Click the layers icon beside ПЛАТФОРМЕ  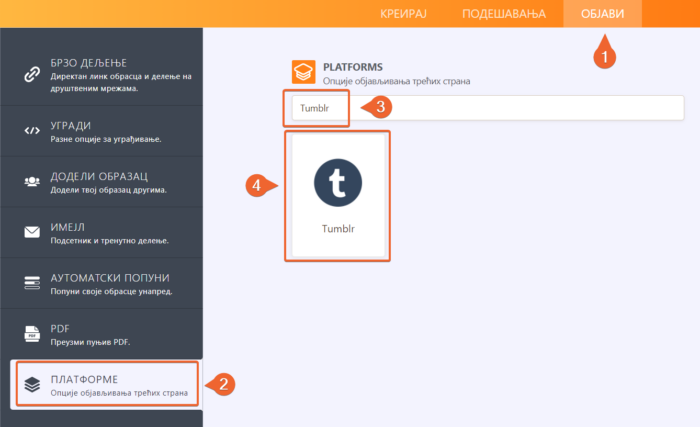click(x=32, y=385)
